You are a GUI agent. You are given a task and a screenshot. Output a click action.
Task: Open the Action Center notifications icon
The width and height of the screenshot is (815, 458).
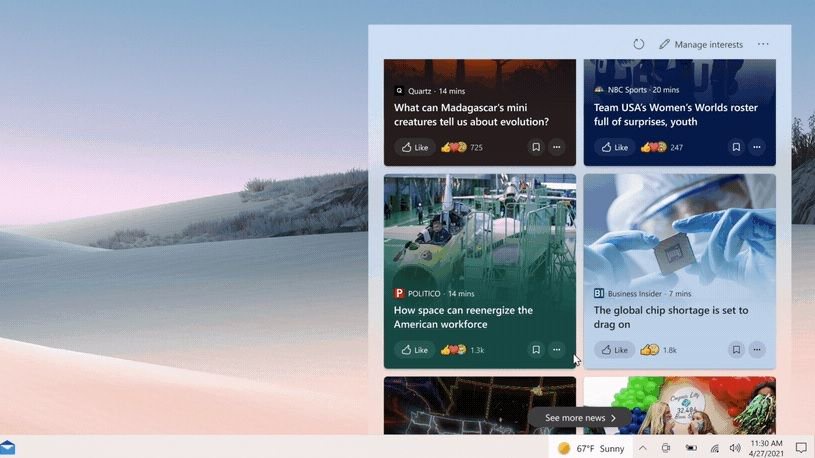(801, 448)
